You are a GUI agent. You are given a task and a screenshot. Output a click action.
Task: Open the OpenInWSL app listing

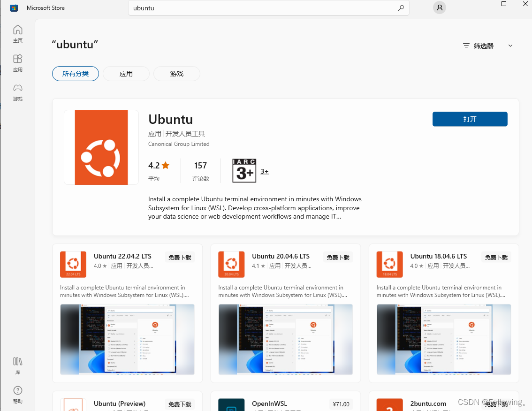(269, 403)
